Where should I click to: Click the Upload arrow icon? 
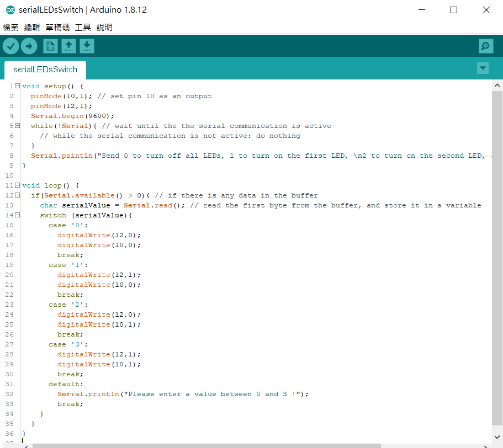click(x=29, y=46)
